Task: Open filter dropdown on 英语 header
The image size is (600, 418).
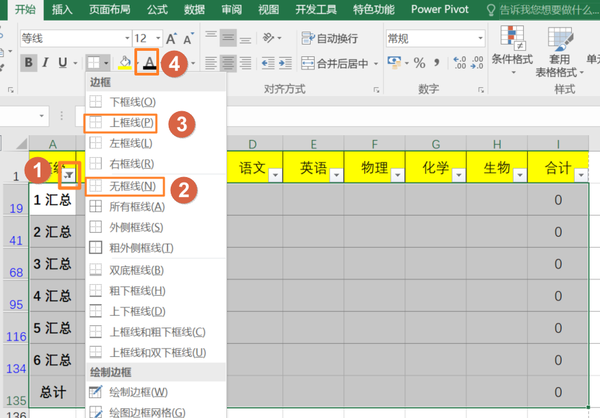Action: 335,173
